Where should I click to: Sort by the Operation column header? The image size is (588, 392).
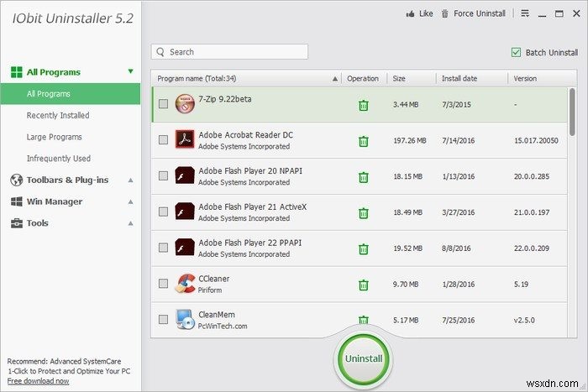[x=363, y=79]
